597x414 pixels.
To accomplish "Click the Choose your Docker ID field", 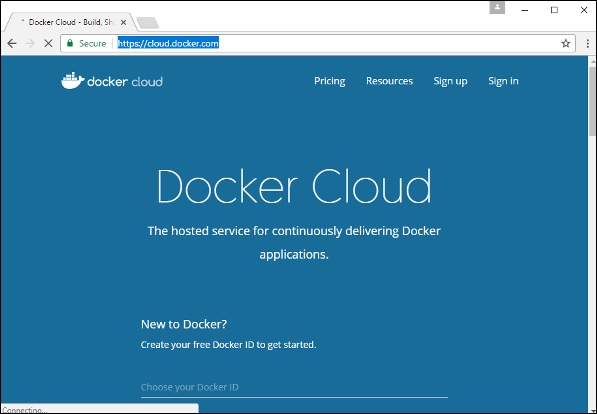I will 294,387.
